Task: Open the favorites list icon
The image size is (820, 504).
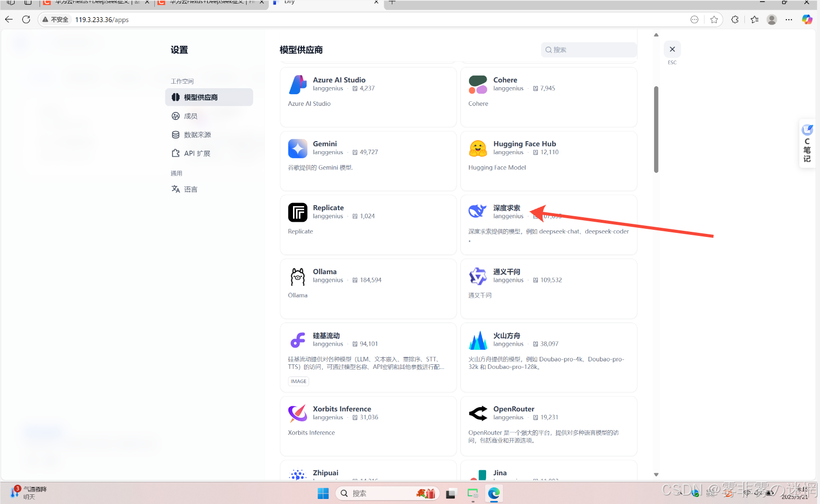Action: [754, 20]
